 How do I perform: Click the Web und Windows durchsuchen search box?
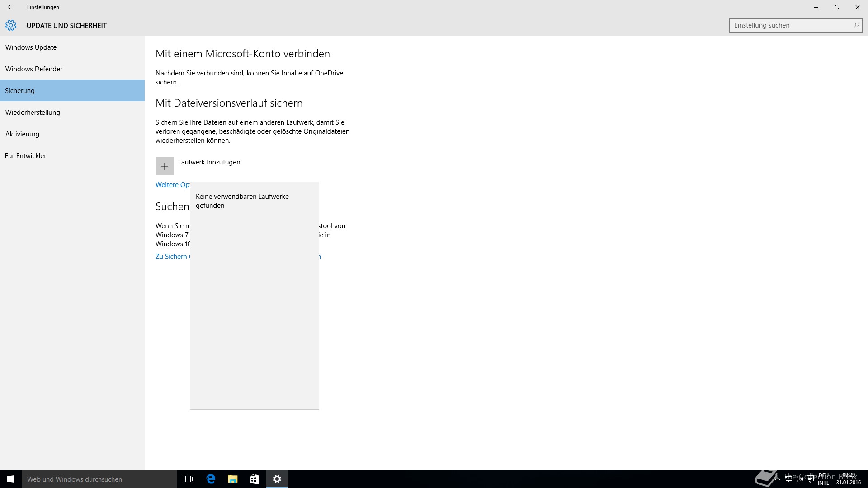[x=99, y=479]
